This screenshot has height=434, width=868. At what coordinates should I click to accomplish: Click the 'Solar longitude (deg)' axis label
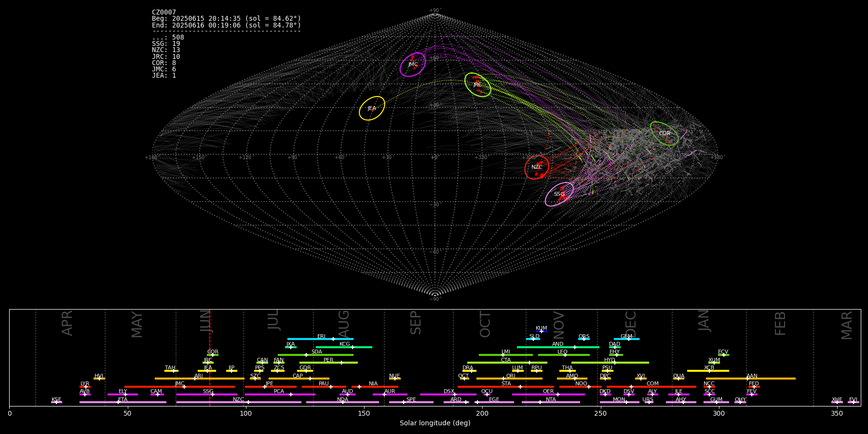pos(435,423)
